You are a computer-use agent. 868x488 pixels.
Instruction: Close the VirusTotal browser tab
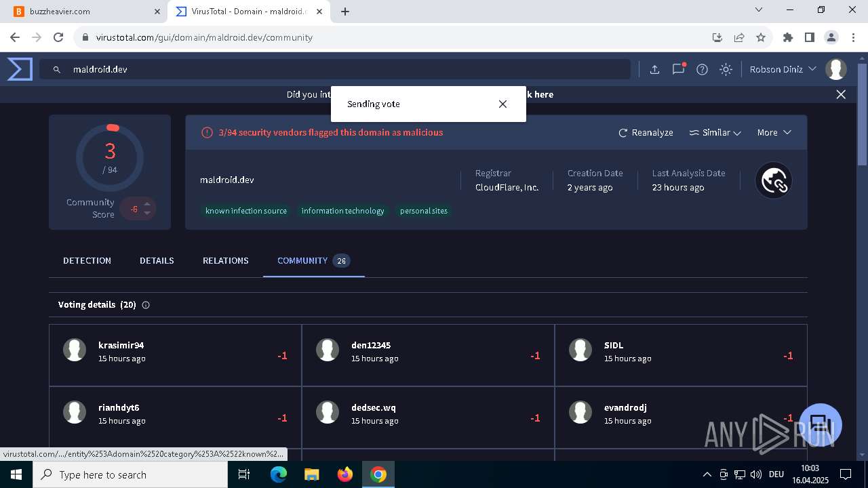[x=319, y=12]
